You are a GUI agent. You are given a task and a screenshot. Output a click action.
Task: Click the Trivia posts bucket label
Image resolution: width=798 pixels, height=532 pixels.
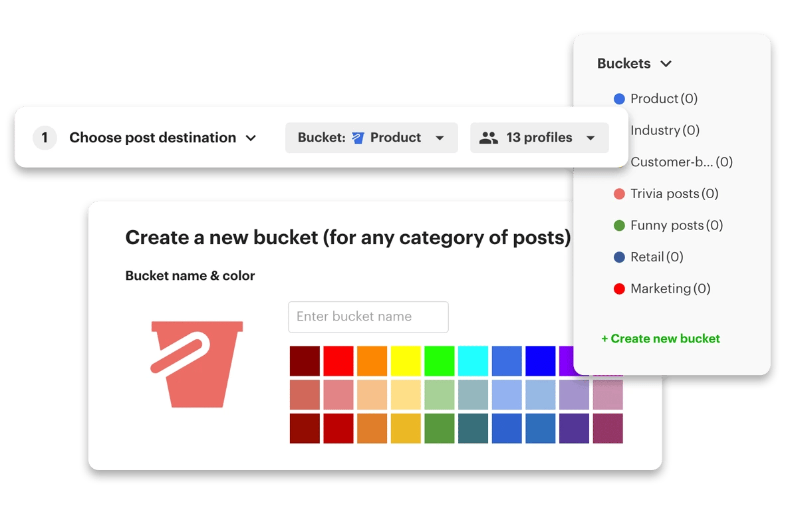click(666, 194)
